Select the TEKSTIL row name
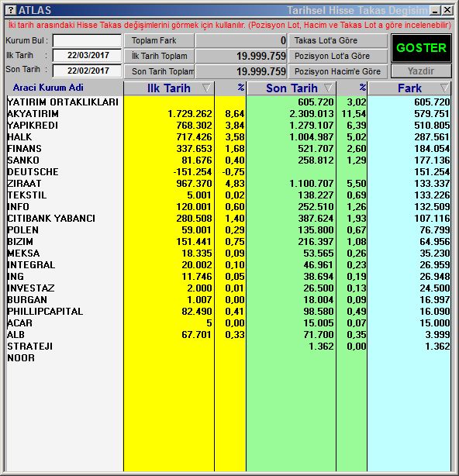 point(27,195)
